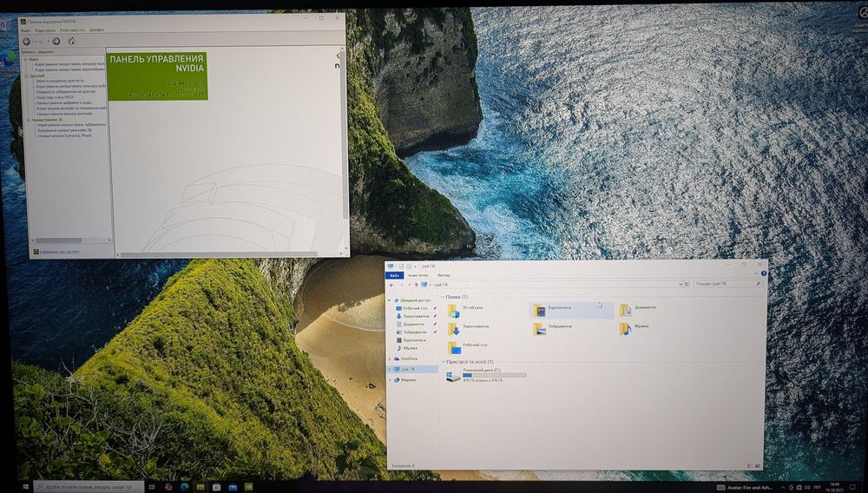Collapse the Папки (7) group
This screenshot has height=493, width=868.
[x=443, y=297]
